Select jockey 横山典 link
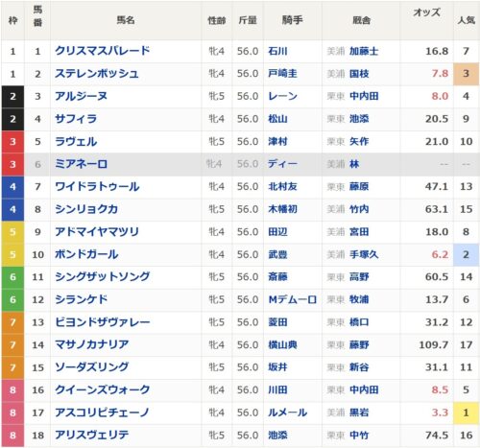Screen dimensions: 480x448 [282, 345]
